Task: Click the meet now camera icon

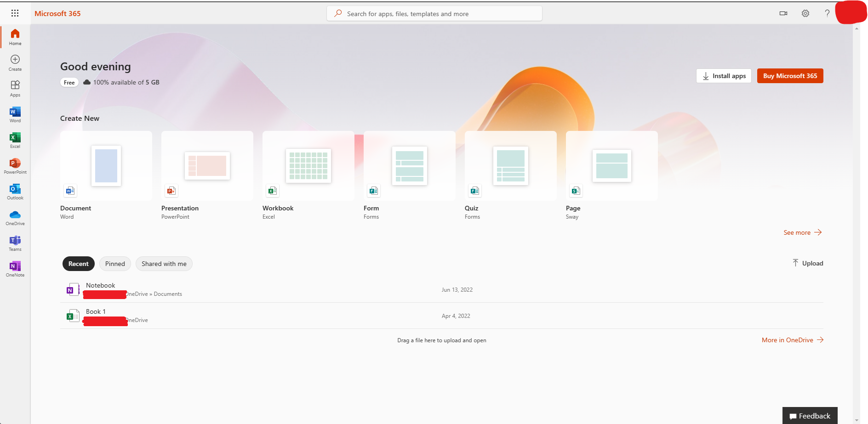Action: pos(783,13)
